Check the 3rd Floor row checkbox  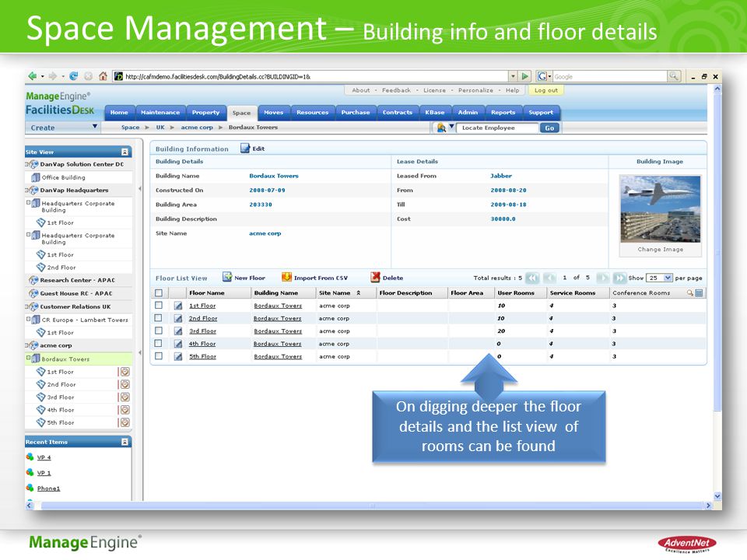(x=159, y=331)
